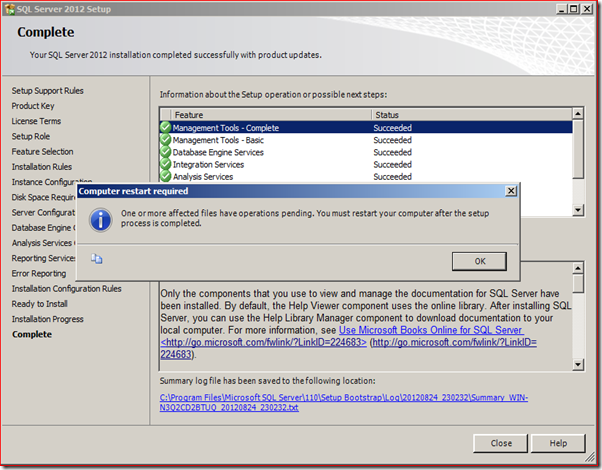Image resolution: width=602 pixels, height=470 pixels.
Task: Click the window corner resize grip
Action: [x=589, y=457]
